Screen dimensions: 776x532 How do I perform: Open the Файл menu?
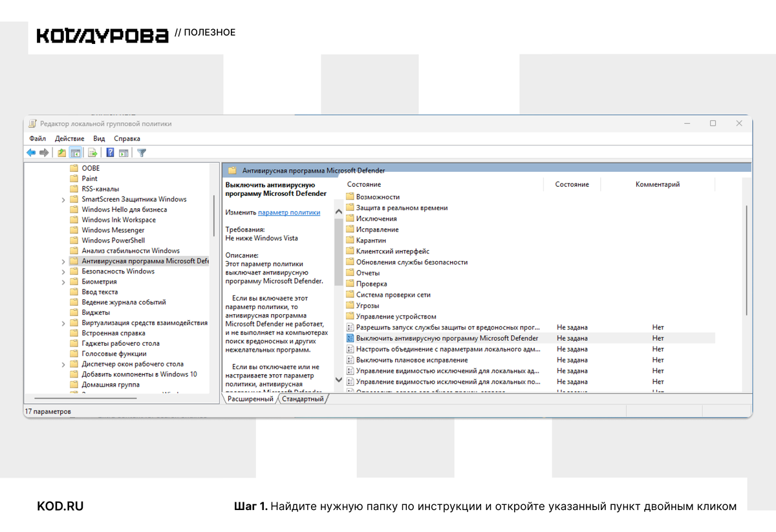pos(38,138)
